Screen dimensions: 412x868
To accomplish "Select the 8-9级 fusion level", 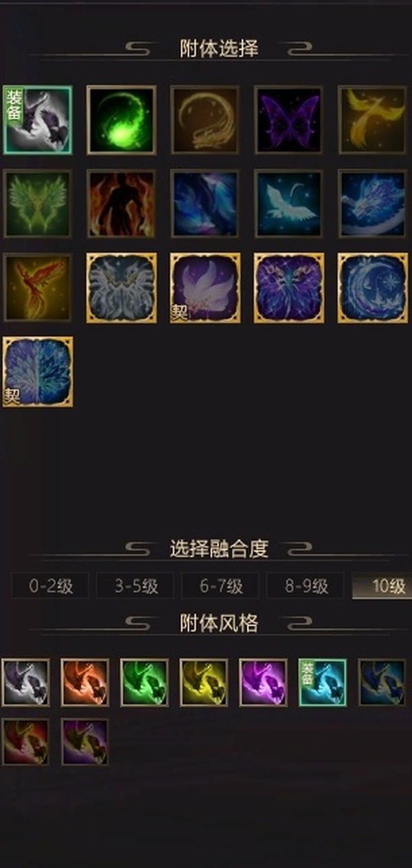I will tap(306, 586).
